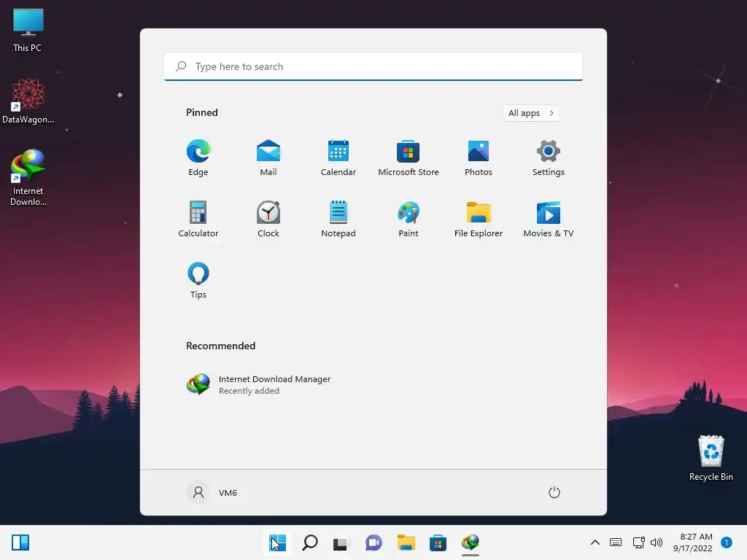747x560 pixels.
Task: Click the VM6 user account
Action: 212,492
